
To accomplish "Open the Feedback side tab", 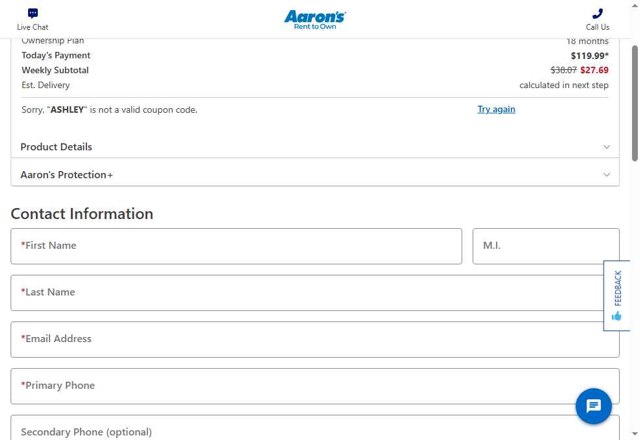I will click(x=617, y=295).
